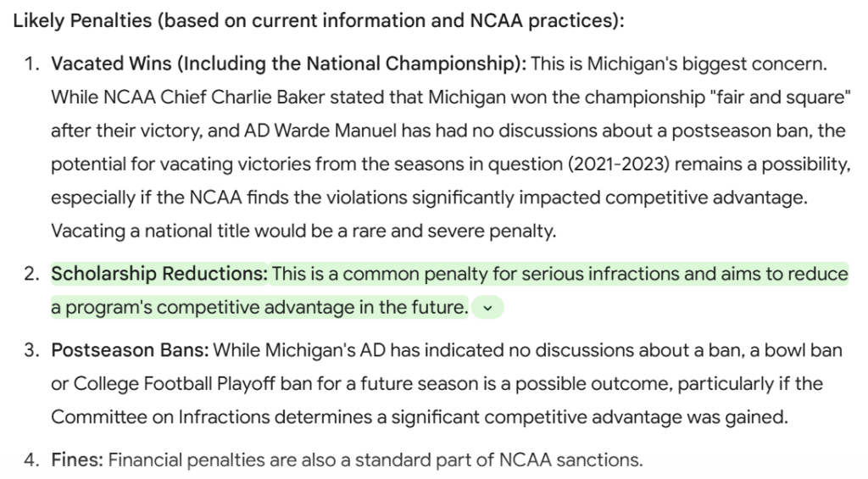Click list number 4 marker
868x479 pixels.
(31, 460)
